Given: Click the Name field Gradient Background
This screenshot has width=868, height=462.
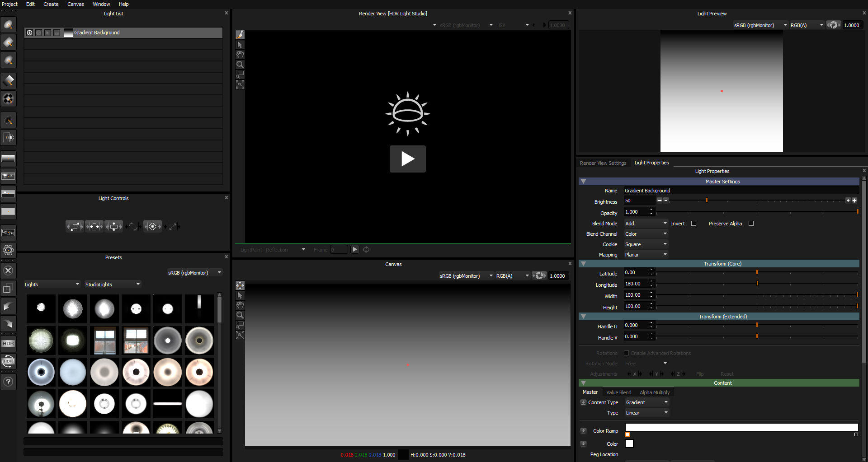Looking at the screenshot, I should (x=741, y=191).
